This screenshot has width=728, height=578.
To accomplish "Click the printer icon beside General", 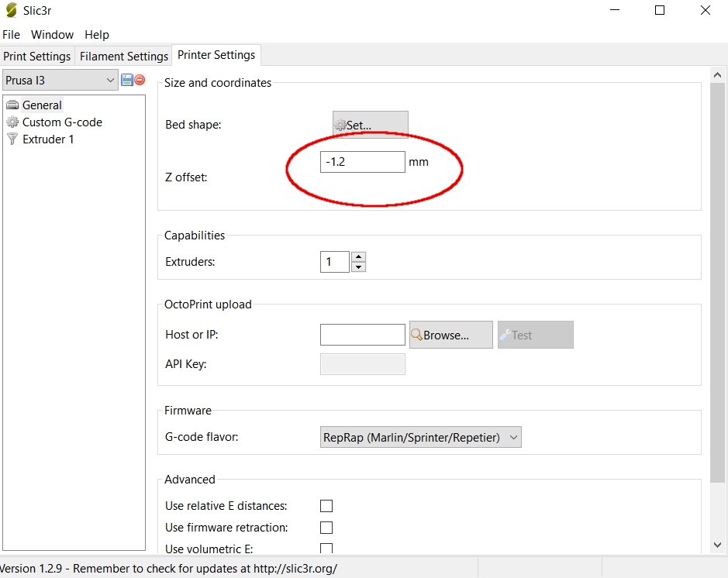I will 12,105.
